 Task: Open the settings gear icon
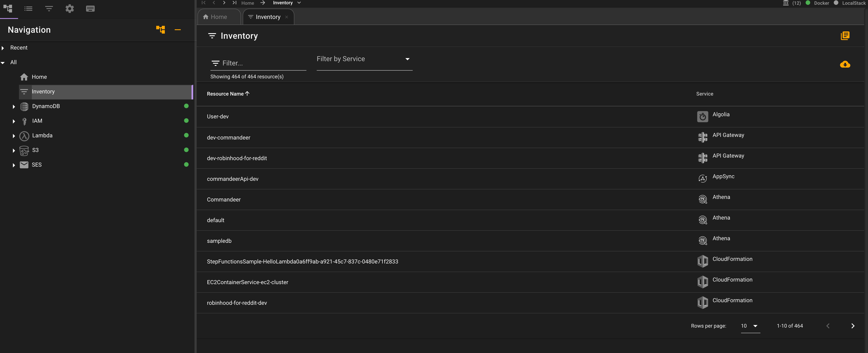pyautogui.click(x=70, y=9)
